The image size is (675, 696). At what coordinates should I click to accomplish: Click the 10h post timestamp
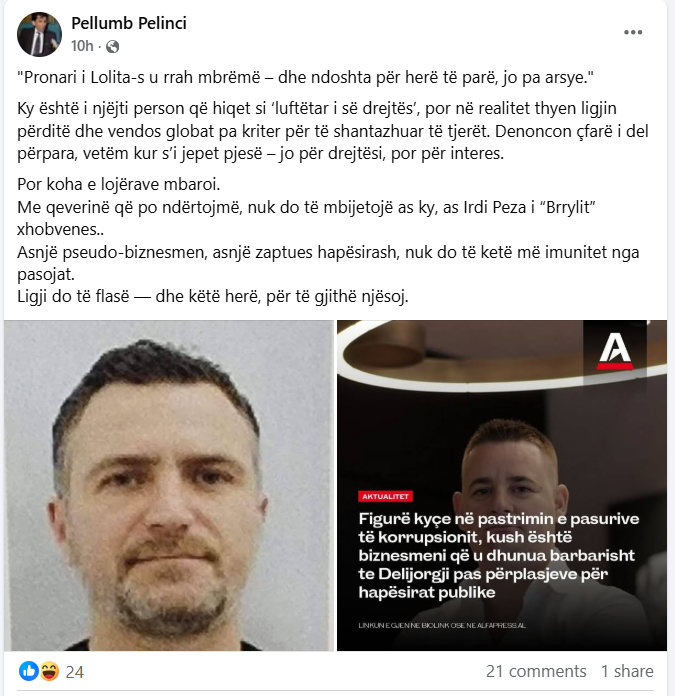point(82,46)
